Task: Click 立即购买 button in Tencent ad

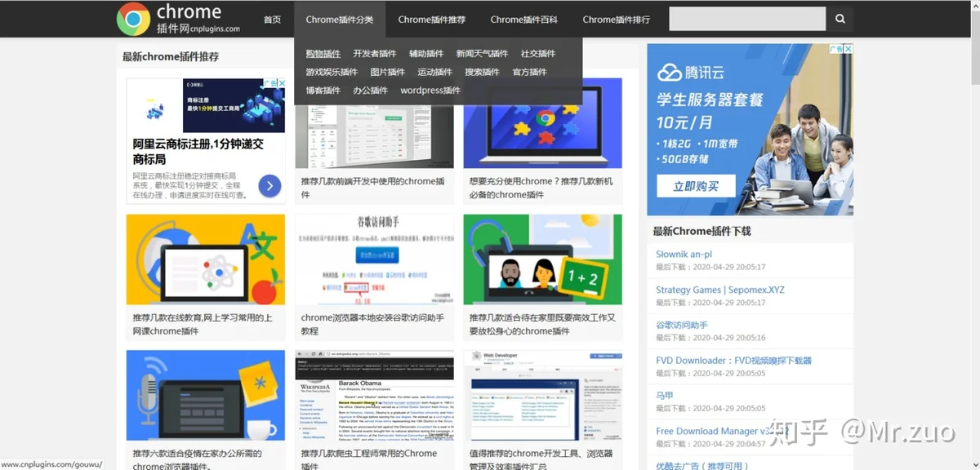Action: point(696,187)
